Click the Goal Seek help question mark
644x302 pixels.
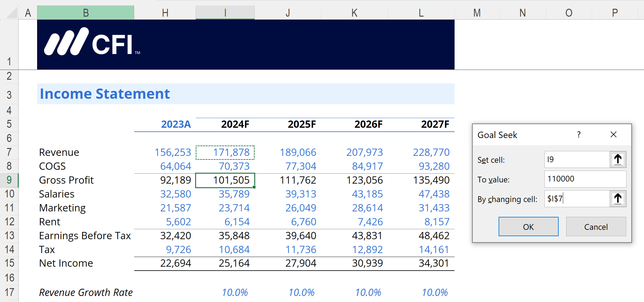[x=579, y=135]
